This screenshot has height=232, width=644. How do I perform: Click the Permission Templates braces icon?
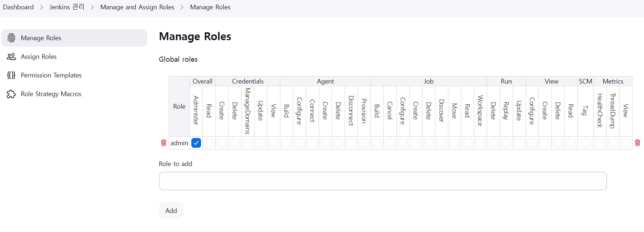point(11,75)
